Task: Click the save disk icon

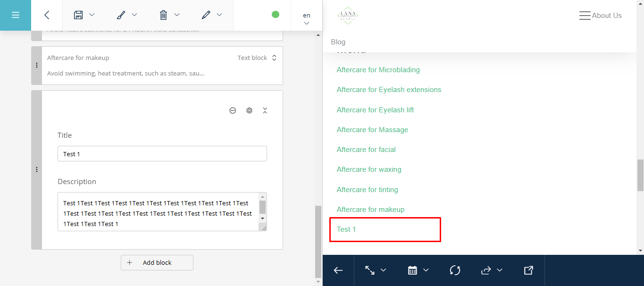Action: pyautogui.click(x=79, y=15)
